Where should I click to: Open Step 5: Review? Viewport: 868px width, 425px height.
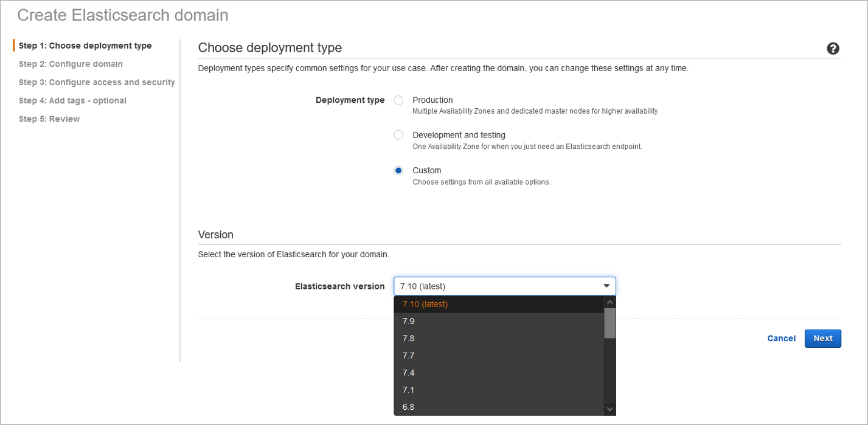click(49, 119)
